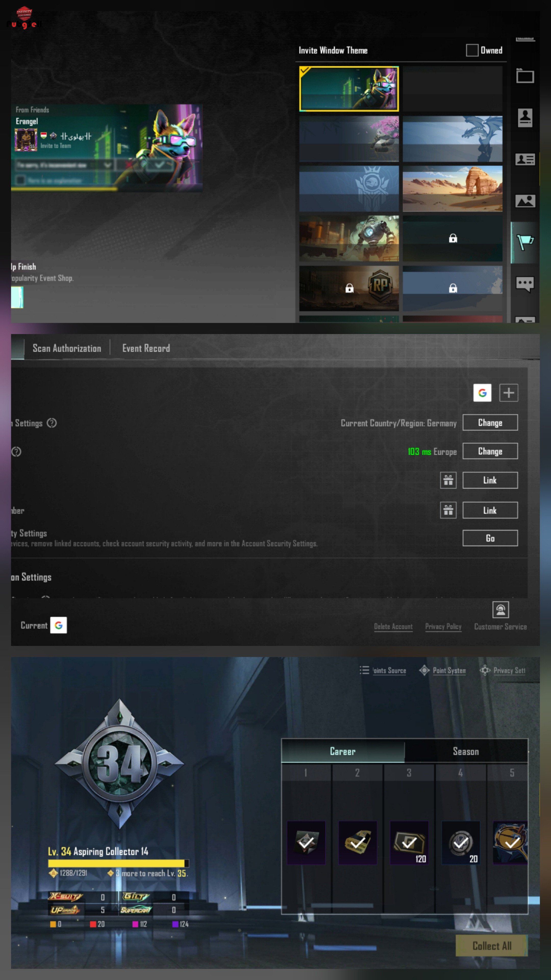Change the Current Country/Region Germany setting
Screen dimensions: 551x980
click(490, 423)
